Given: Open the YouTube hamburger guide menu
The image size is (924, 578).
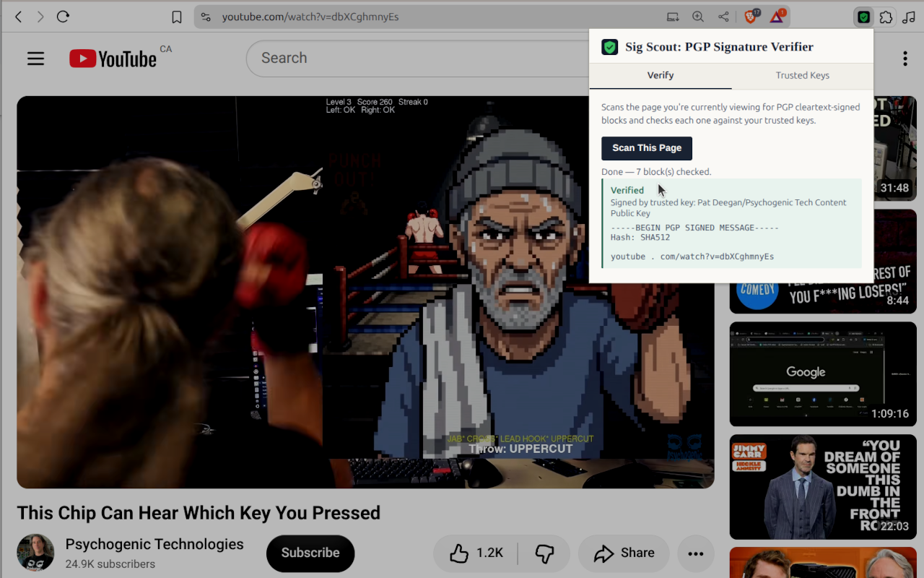Looking at the screenshot, I should [36, 59].
